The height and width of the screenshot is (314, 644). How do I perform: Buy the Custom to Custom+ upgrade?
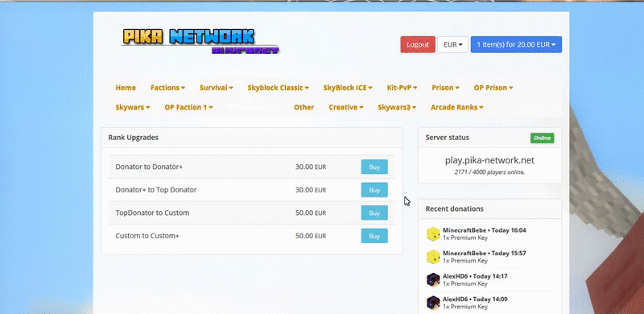click(374, 236)
